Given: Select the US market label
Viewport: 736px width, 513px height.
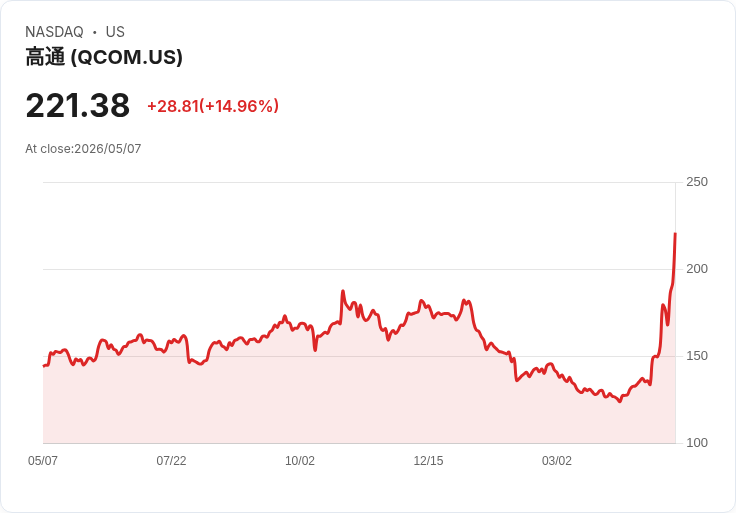Looking at the screenshot, I should 115,32.
